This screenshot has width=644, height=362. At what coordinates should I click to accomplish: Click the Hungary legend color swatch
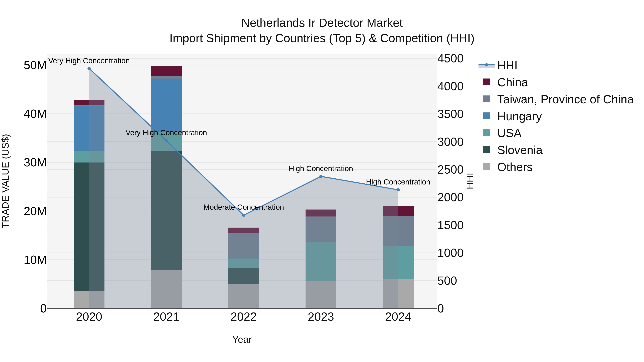point(487,116)
